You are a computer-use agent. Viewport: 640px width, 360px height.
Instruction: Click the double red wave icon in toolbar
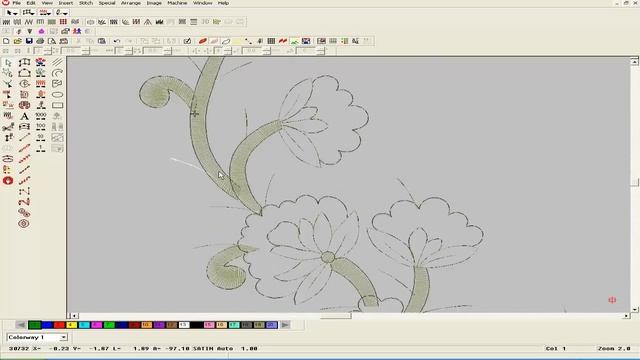(x=282, y=41)
